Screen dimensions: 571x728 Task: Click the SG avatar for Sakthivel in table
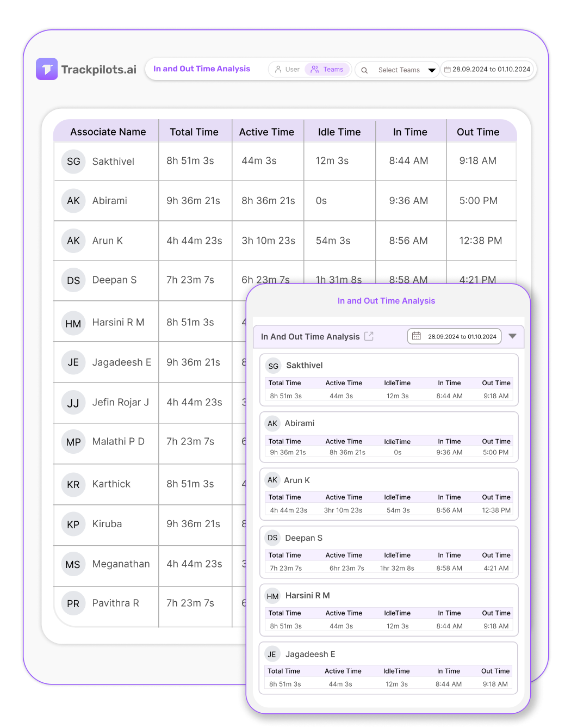(x=73, y=162)
